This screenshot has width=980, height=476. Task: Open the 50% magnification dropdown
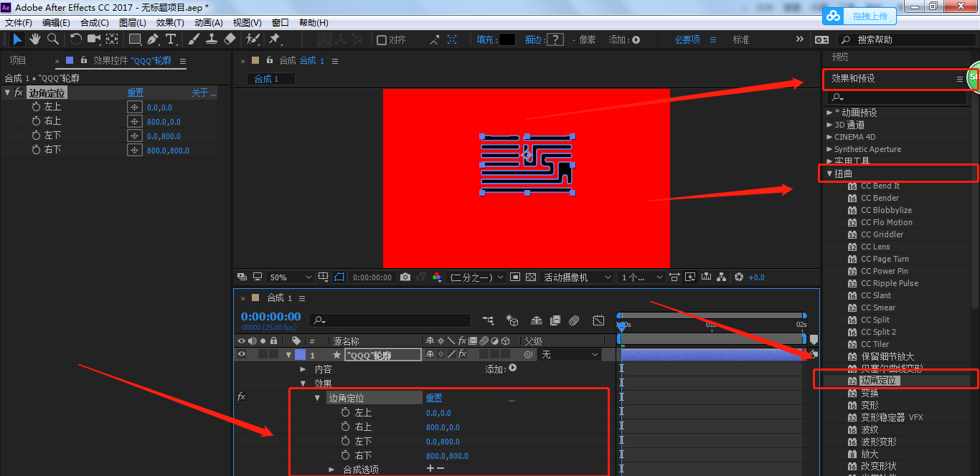291,277
